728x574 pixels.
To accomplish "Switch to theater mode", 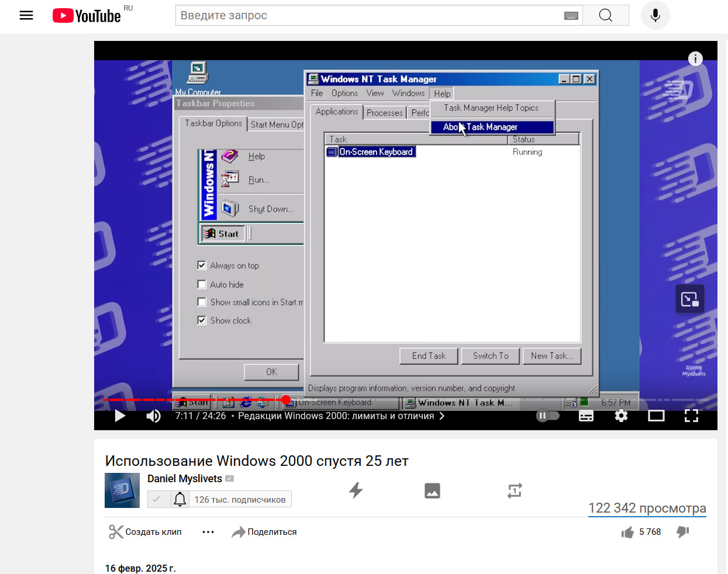I will 656,416.
